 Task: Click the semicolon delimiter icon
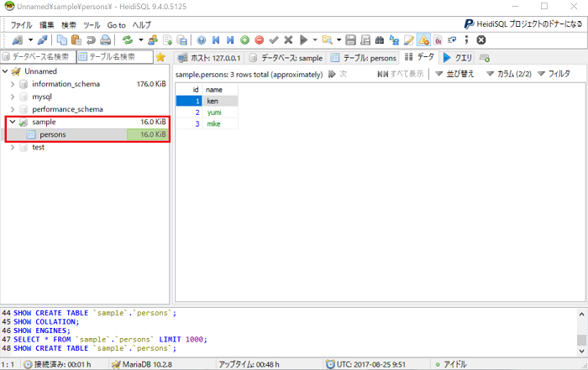point(466,40)
